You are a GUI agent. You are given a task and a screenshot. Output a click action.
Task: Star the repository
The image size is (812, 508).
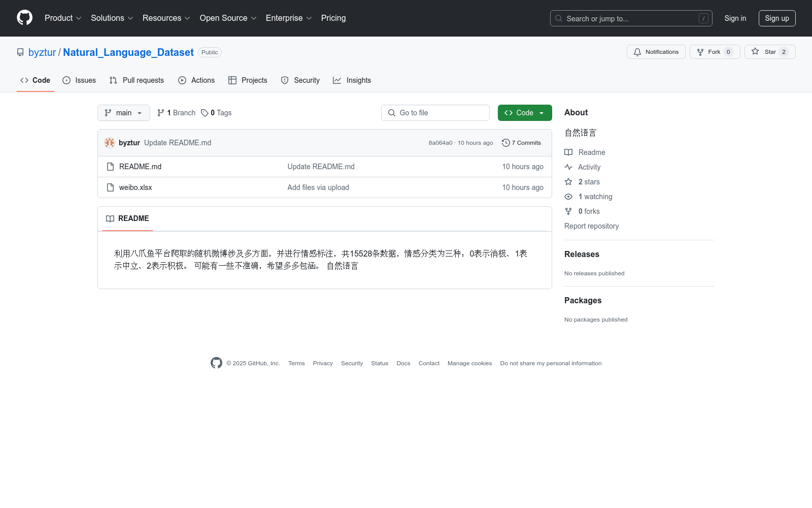click(770, 52)
